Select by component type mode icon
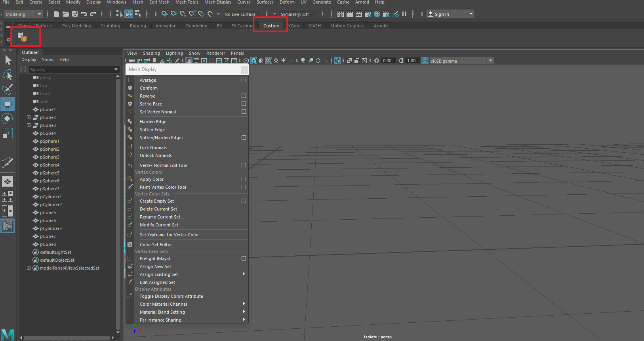This screenshot has width=644, height=341. click(x=138, y=14)
